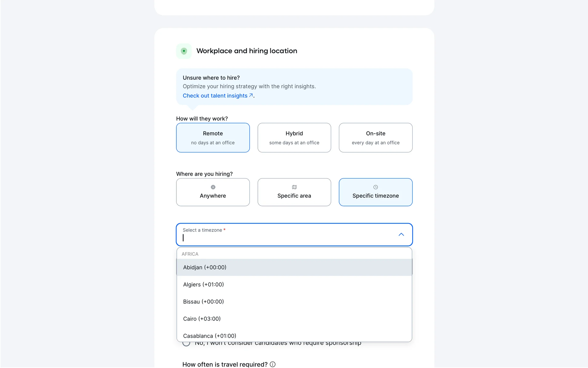Select the no-sponsorship radio button
Screen dimensions: 588x368
pyautogui.click(x=186, y=343)
